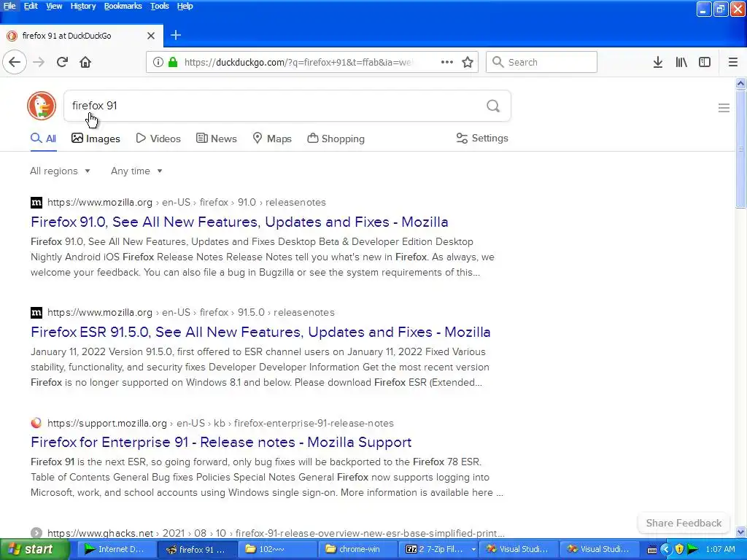747x560 pixels.
Task: Switch to the 102~~ folder taskbar item
Action: pos(276,550)
